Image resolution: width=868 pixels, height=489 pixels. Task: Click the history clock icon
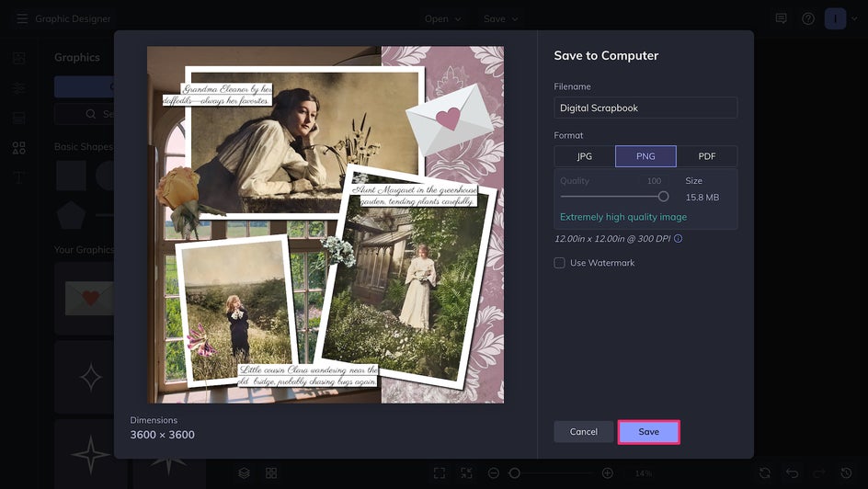[x=847, y=473]
